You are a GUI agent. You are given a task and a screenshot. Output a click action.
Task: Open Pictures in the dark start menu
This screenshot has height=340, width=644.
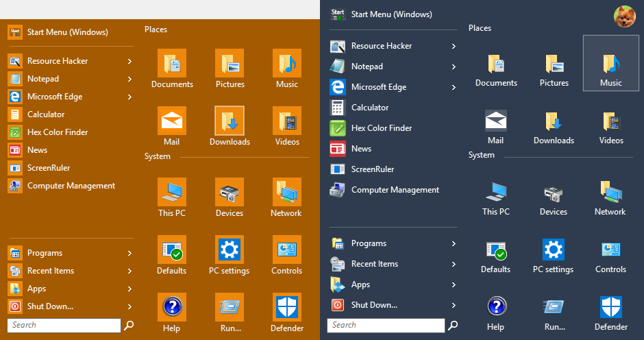click(554, 70)
